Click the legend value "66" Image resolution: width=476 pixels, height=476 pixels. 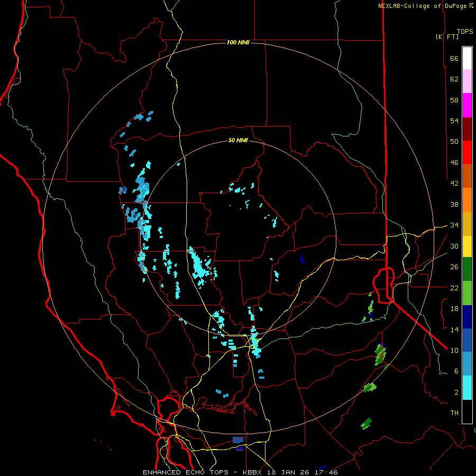click(x=454, y=58)
